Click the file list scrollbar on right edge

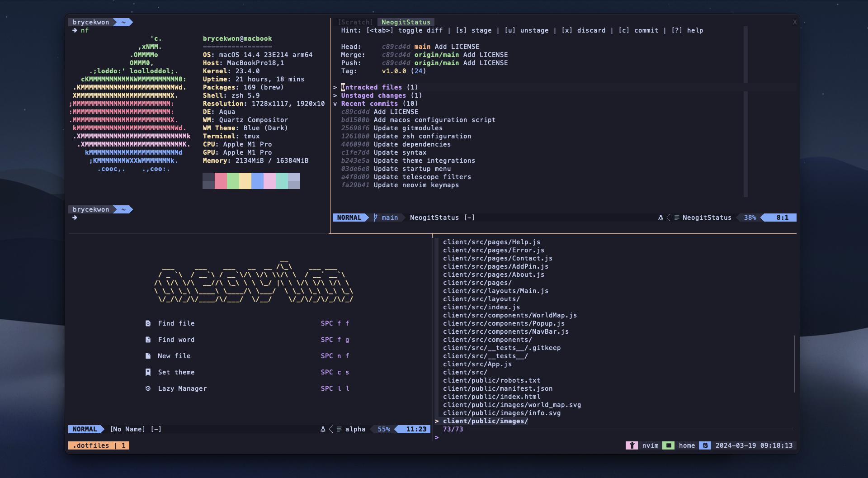pyautogui.click(x=794, y=364)
